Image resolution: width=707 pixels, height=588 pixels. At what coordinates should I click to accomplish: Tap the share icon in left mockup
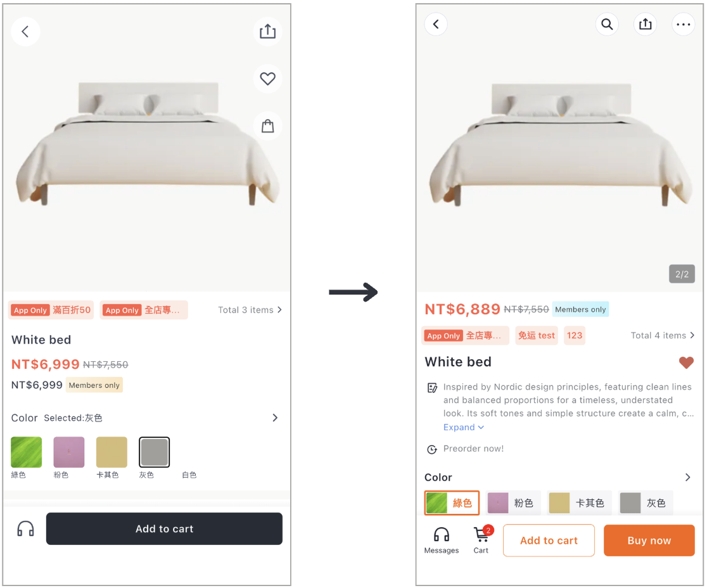(267, 32)
